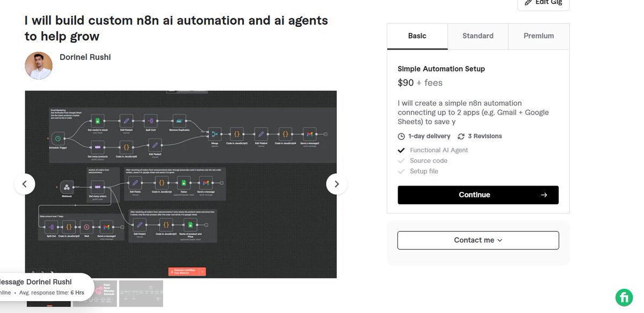Click the checkmark beside Functional AI Agent

point(401,150)
